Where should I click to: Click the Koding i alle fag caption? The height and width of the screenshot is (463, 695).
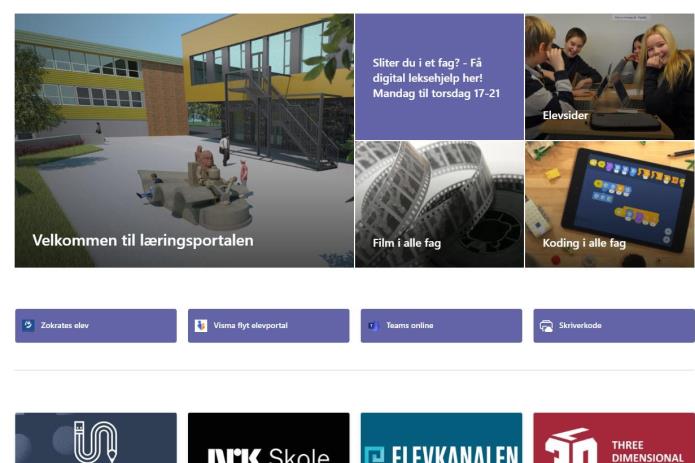pyautogui.click(x=584, y=243)
